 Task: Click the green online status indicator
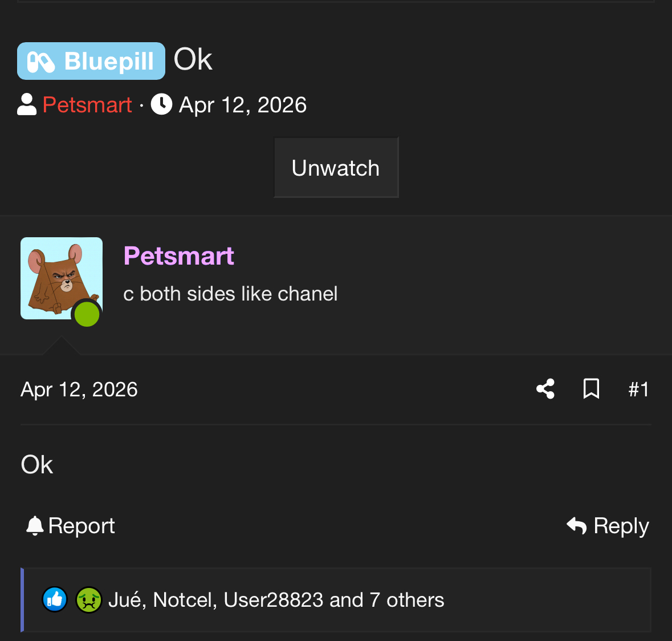coord(87,314)
